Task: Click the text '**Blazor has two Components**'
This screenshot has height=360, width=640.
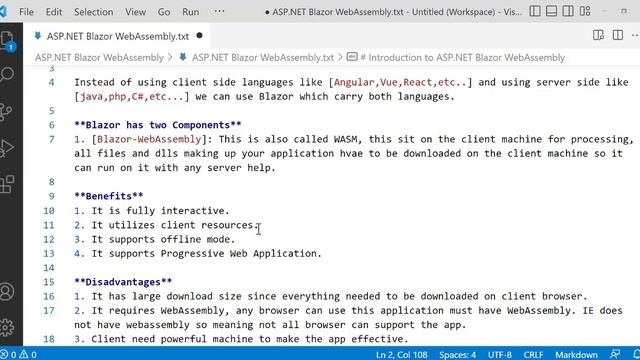Action: click(158, 125)
